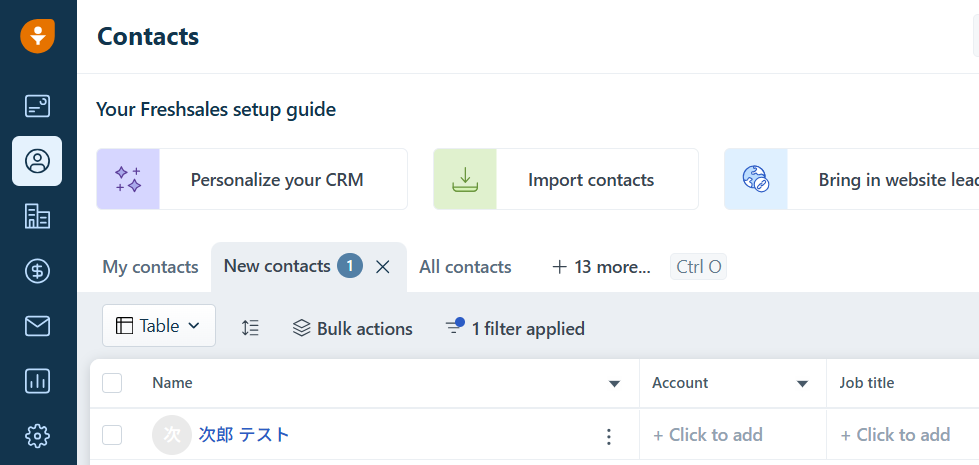Expand the Table view dropdown
Screen dimensions: 979x465
tap(159, 326)
